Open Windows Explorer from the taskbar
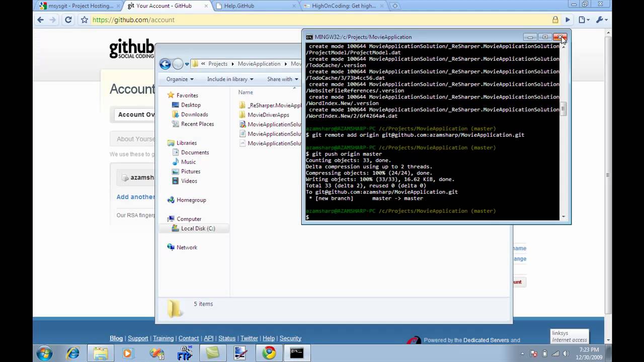The width and height of the screenshot is (644, 362). [100, 353]
